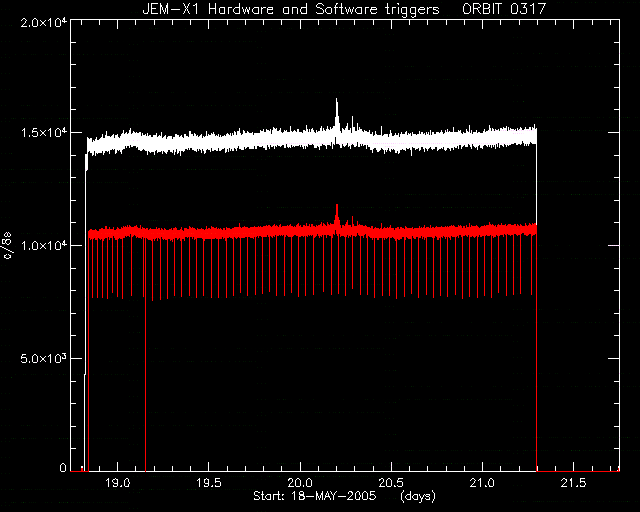
Task: Click the 20.5 x-axis tick label
Action: (x=391, y=483)
